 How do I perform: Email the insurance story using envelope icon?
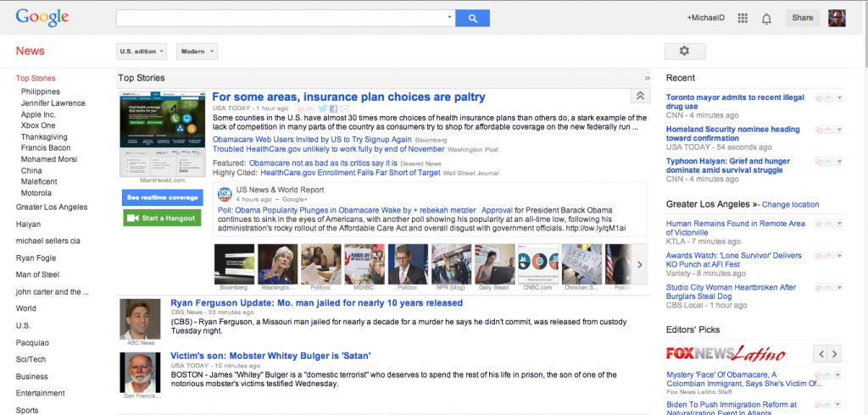click(344, 108)
